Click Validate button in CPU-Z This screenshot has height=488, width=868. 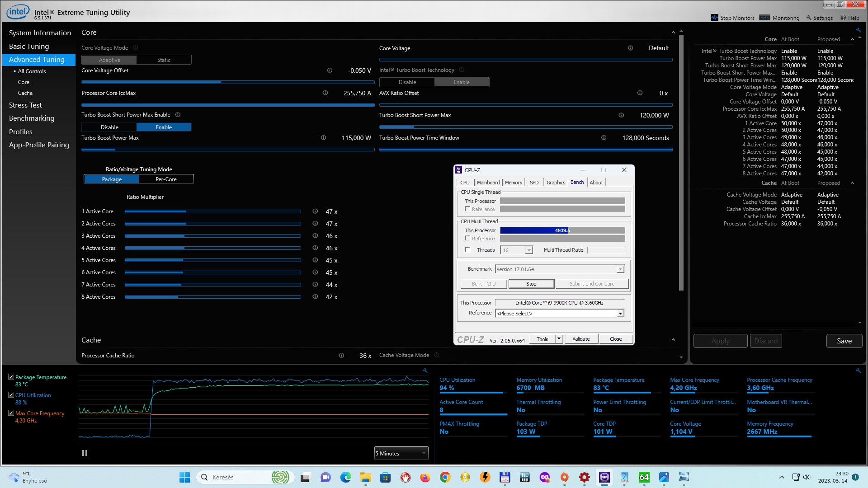(x=581, y=339)
